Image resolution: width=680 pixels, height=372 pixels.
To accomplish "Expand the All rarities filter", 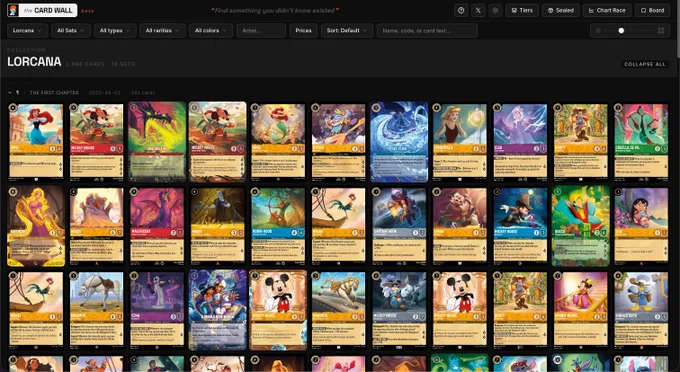I will pos(163,31).
